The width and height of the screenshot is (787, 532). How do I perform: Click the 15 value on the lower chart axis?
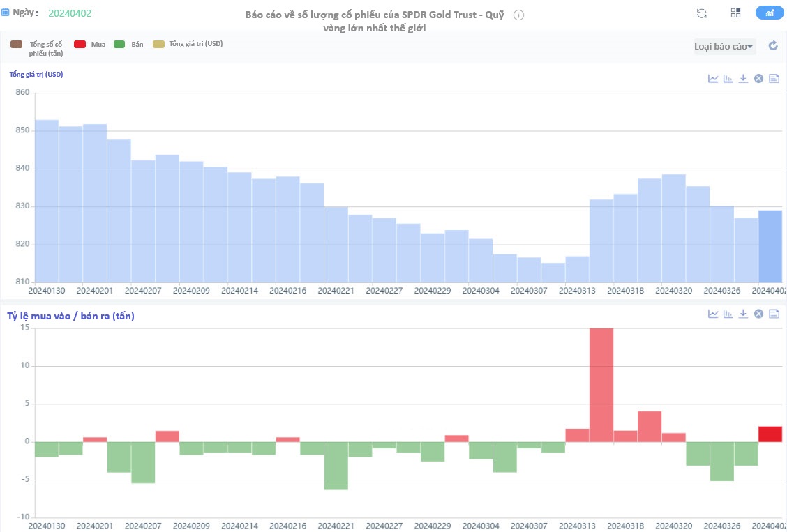click(26, 328)
